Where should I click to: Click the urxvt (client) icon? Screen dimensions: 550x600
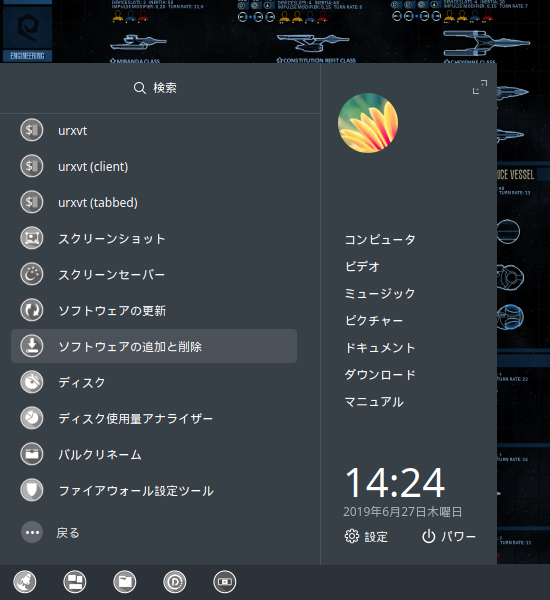(x=32, y=166)
